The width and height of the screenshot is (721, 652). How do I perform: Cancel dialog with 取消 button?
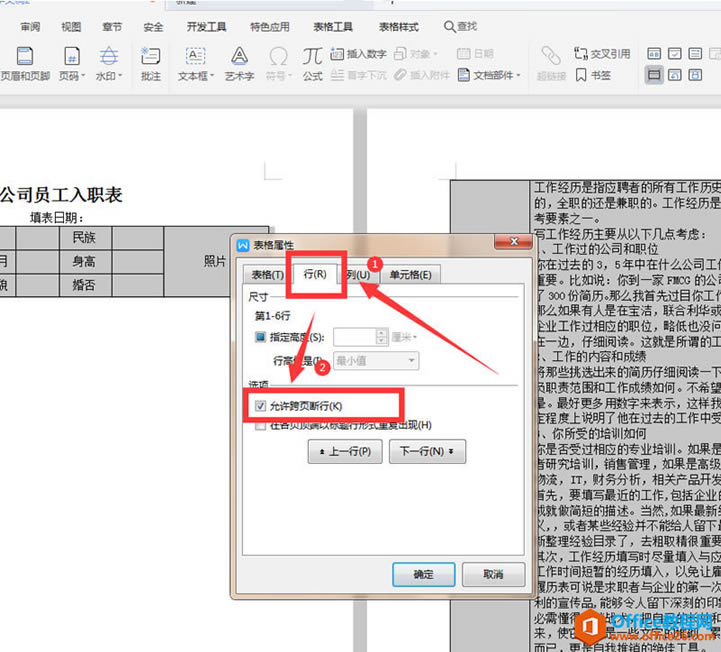[x=493, y=574]
